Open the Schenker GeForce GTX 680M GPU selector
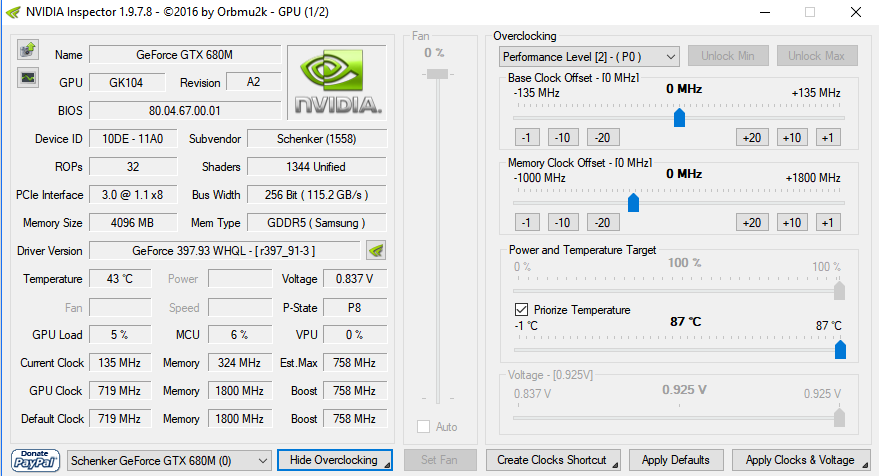Screen dimensions: 879x476 (x=169, y=461)
